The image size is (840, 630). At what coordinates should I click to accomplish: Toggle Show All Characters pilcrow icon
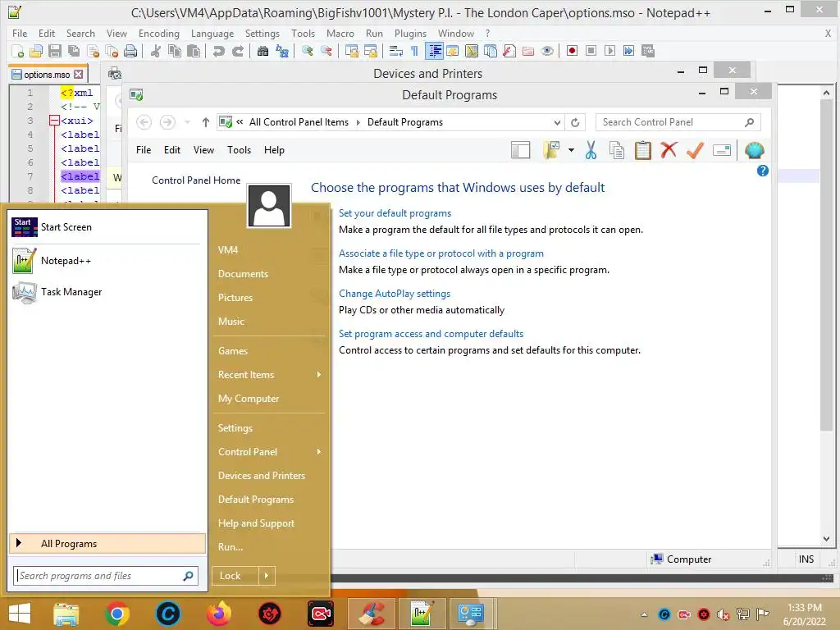pos(414,51)
